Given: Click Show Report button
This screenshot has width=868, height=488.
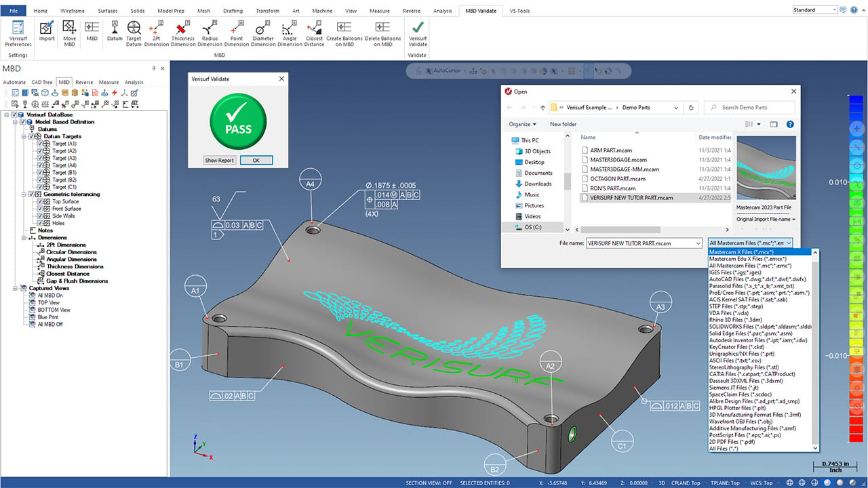Looking at the screenshot, I should [220, 161].
